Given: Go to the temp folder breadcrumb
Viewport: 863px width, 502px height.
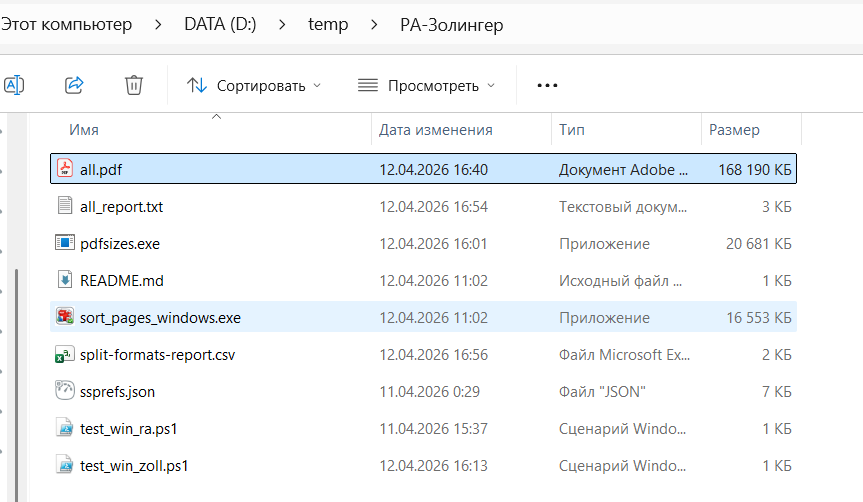Looking at the screenshot, I should point(328,25).
